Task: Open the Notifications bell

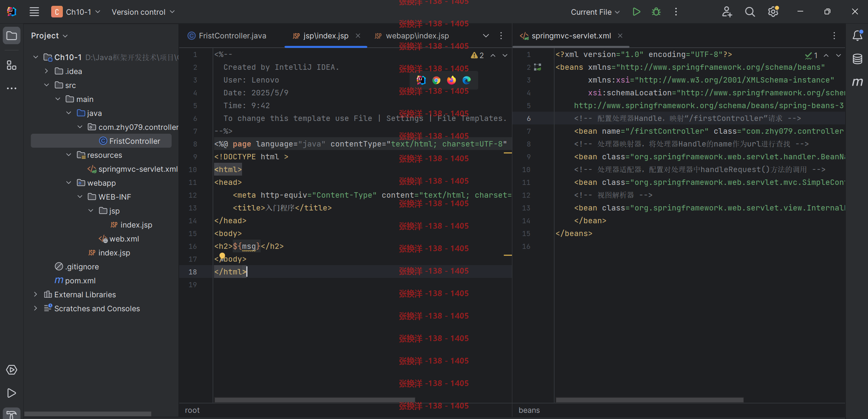Action: pyautogui.click(x=858, y=36)
